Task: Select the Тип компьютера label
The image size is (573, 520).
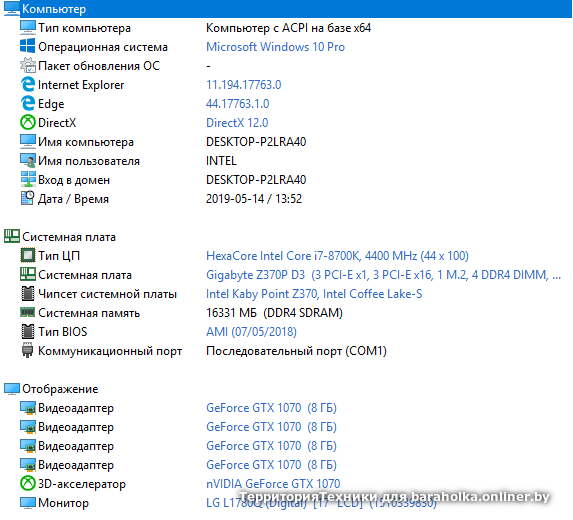Action: (x=84, y=28)
